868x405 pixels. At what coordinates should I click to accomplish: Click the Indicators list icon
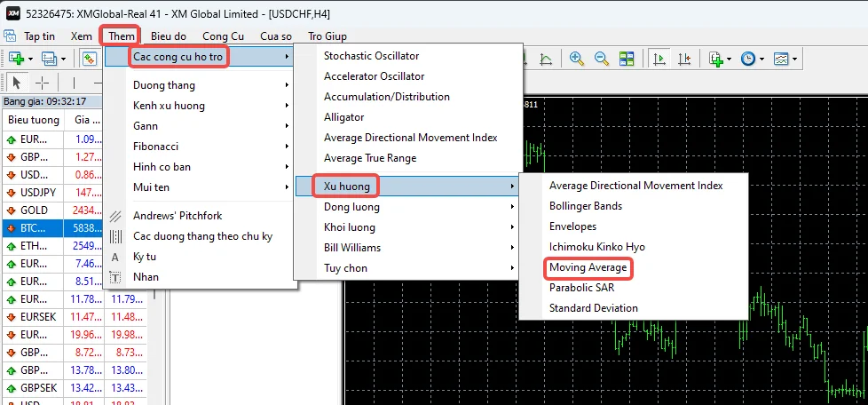click(x=717, y=59)
